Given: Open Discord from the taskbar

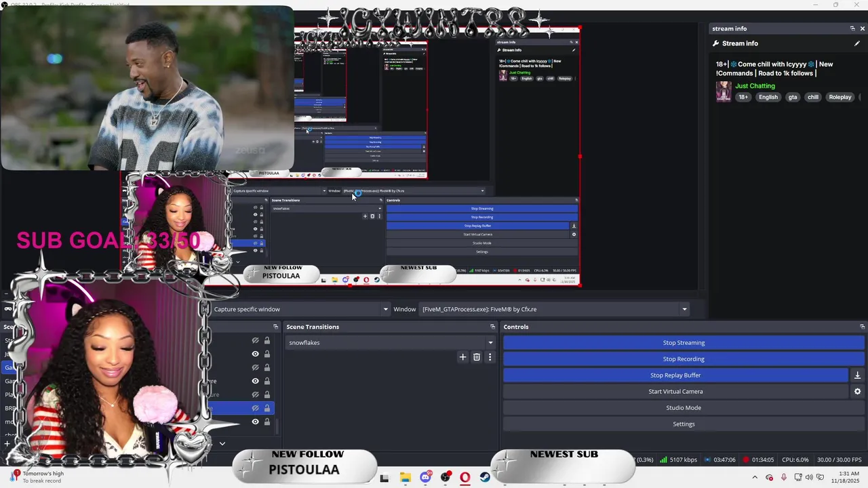Looking at the screenshot, I should [x=425, y=477].
